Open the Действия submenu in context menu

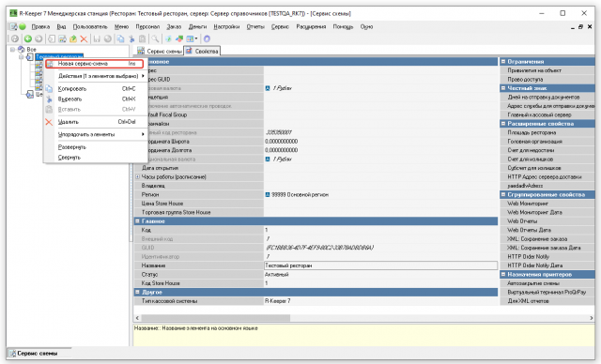click(96, 76)
